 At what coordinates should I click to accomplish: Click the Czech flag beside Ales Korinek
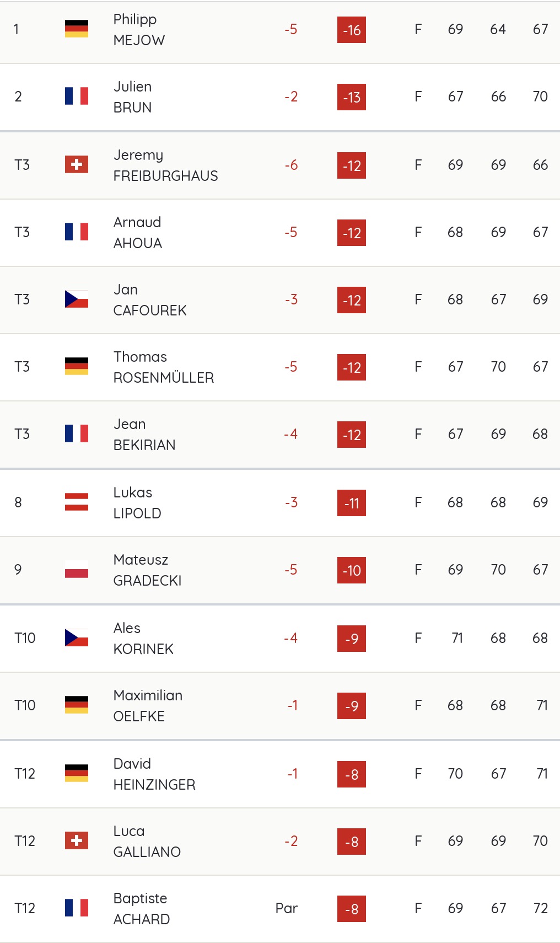[77, 637]
